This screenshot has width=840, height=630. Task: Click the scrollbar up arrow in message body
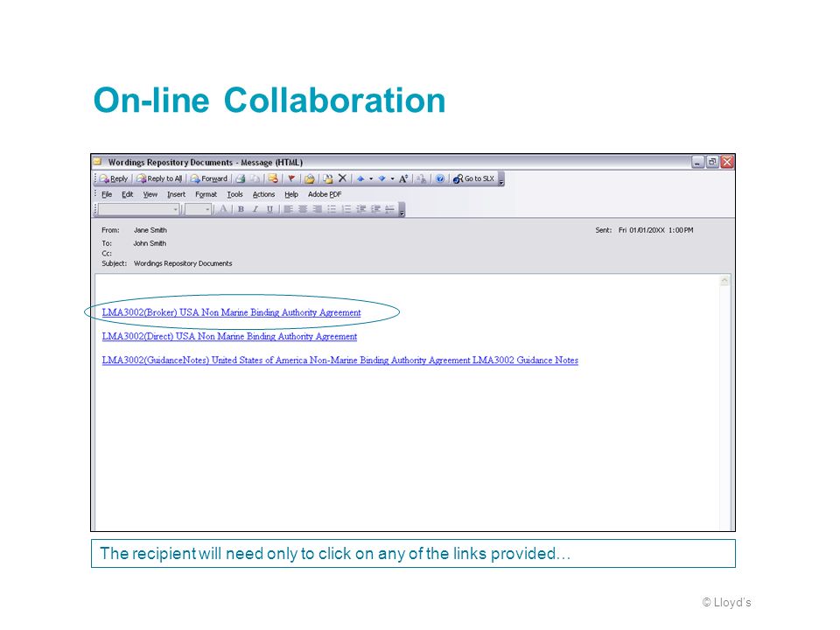(x=724, y=281)
